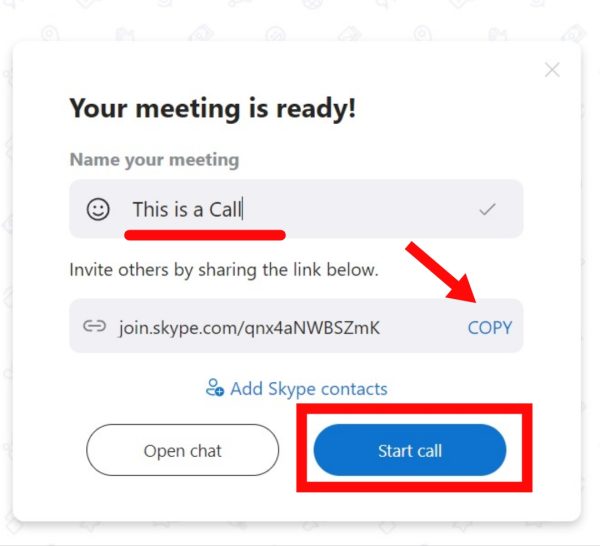600x546 pixels.
Task: Click the text "This is a Call"
Action: [x=187, y=210]
